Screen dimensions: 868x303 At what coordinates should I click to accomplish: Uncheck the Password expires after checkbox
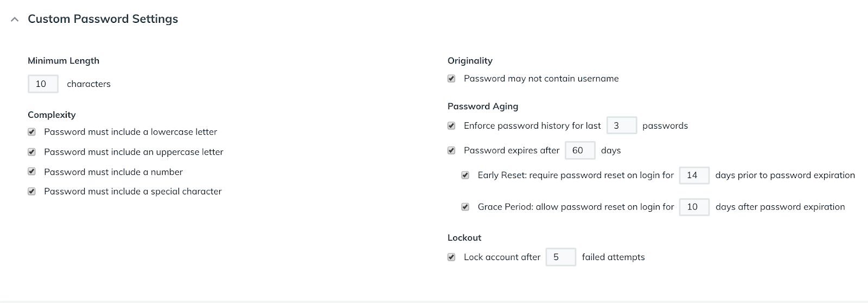coord(451,150)
